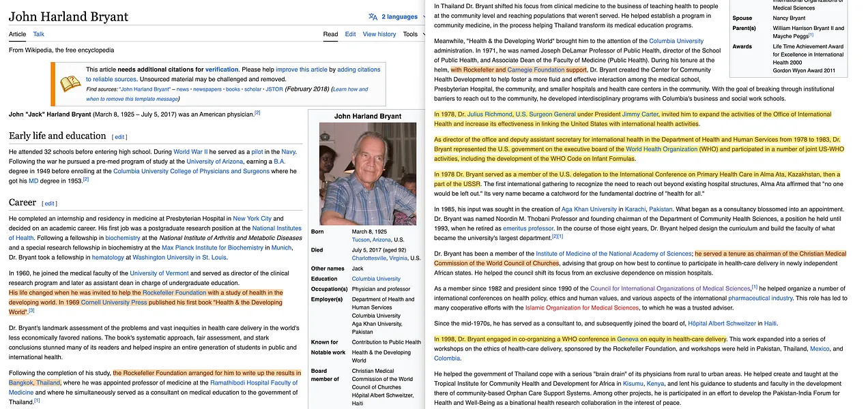Open the Mexico link
This screenshot has height=409, width=868.
pos(820,348)
